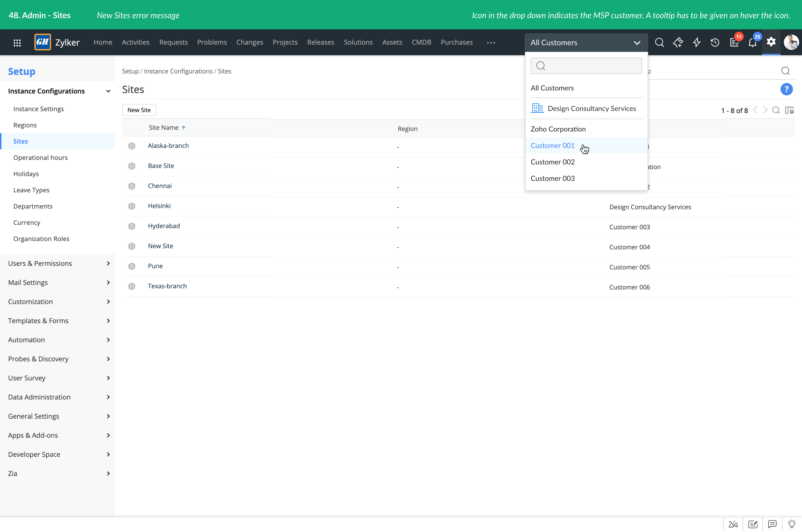Open gear actions for Base Site row
Viewport: 802px width, 532px height.
pos(132,166)
